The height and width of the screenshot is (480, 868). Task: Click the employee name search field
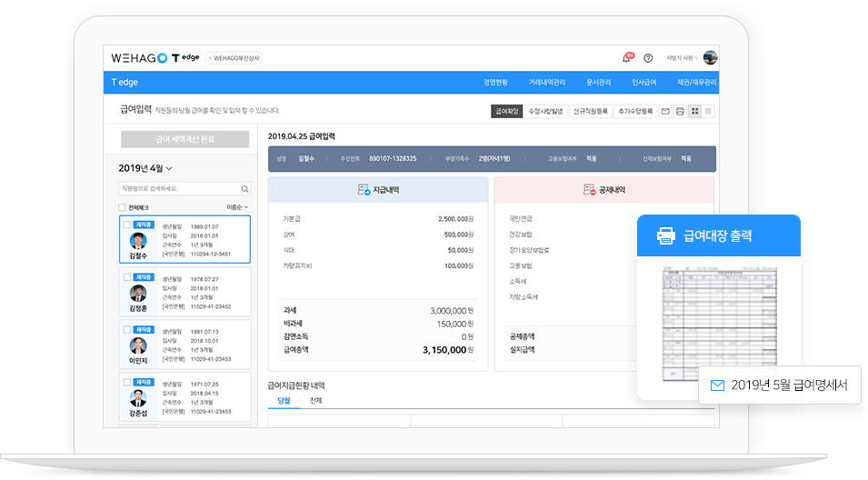point(179,189)
